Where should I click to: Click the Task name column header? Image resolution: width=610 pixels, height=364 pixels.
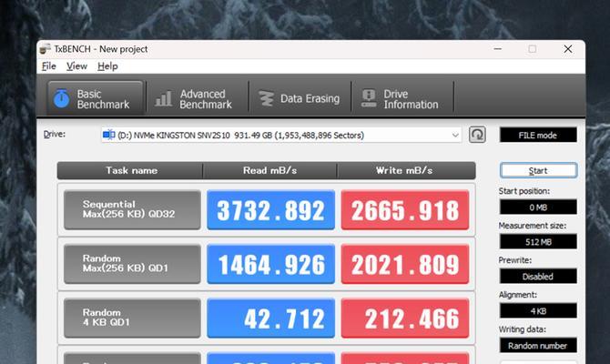(130, 171)
